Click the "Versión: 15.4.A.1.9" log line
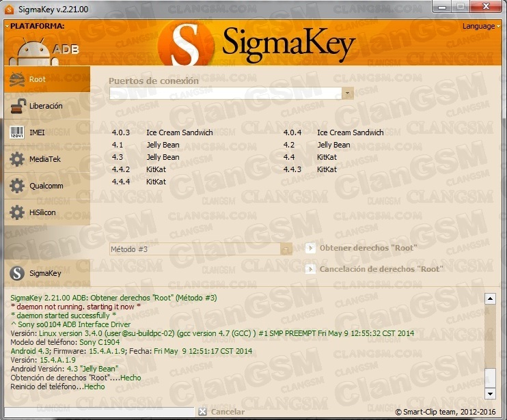 [43, 360]
